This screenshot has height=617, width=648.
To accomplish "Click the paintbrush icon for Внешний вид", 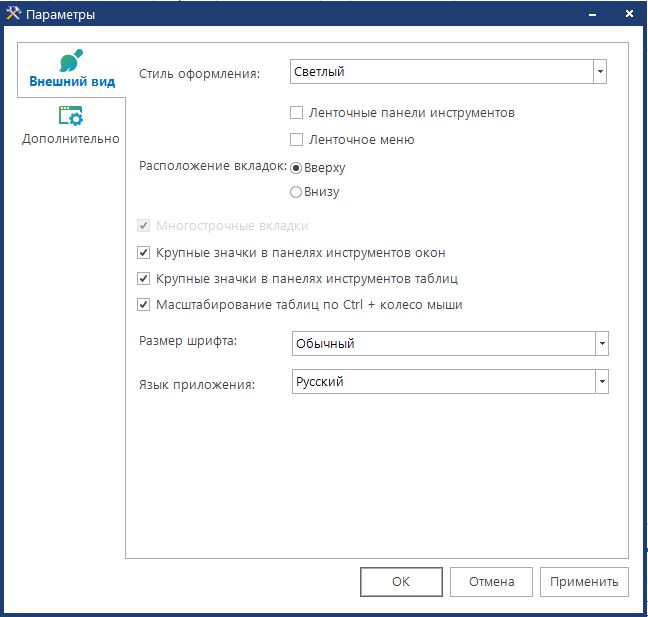I will (71, 59).
